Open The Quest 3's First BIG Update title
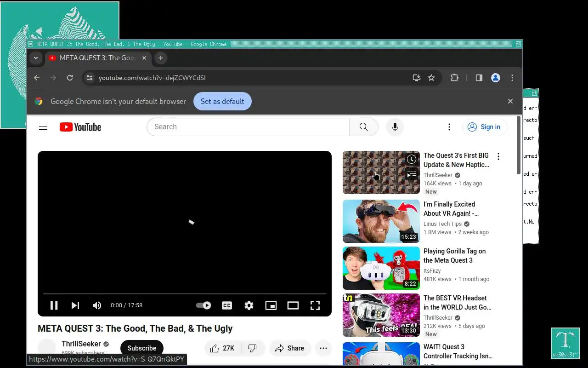Screen dimensions: 588x368 coord(456,160)
